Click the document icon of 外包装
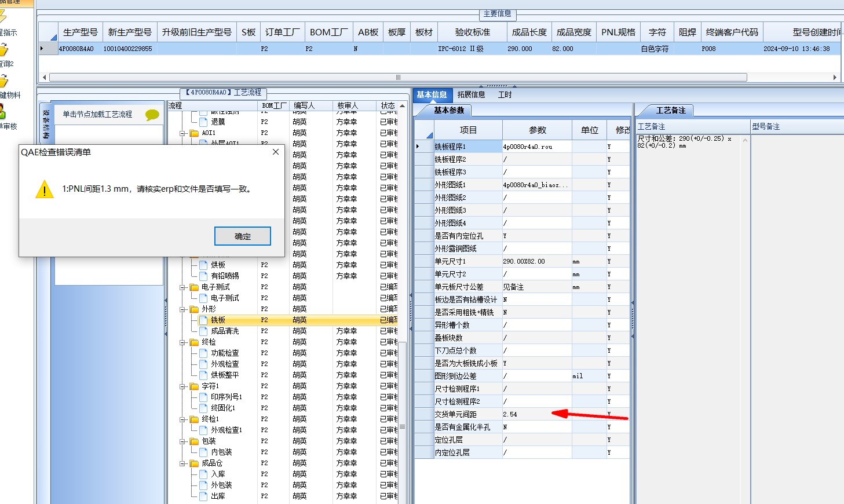This screenshot has width=844, height=504. pos(203,485)
